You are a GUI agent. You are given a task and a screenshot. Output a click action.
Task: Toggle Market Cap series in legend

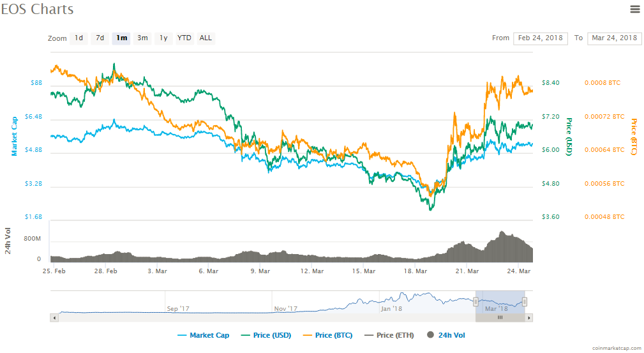204,335
